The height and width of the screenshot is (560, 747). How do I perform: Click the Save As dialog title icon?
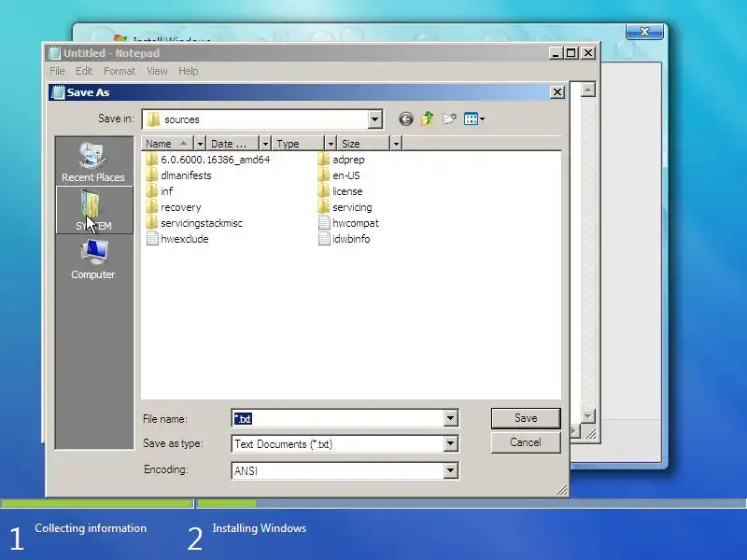pyautogui.click(x=58, y=92)
